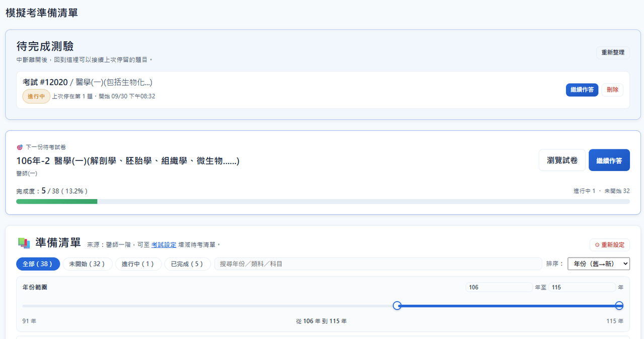Image resolution: width=644 pixels, height=339 pixels.
Task: Click the start year input showing 106
Action: pyautogui.click(x=499, y=287)
